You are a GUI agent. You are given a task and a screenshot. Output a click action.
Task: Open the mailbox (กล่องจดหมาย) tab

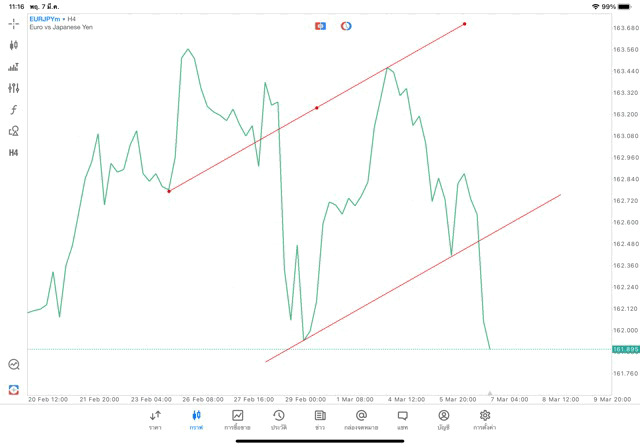pyautogui.click(x=361, y=420)
